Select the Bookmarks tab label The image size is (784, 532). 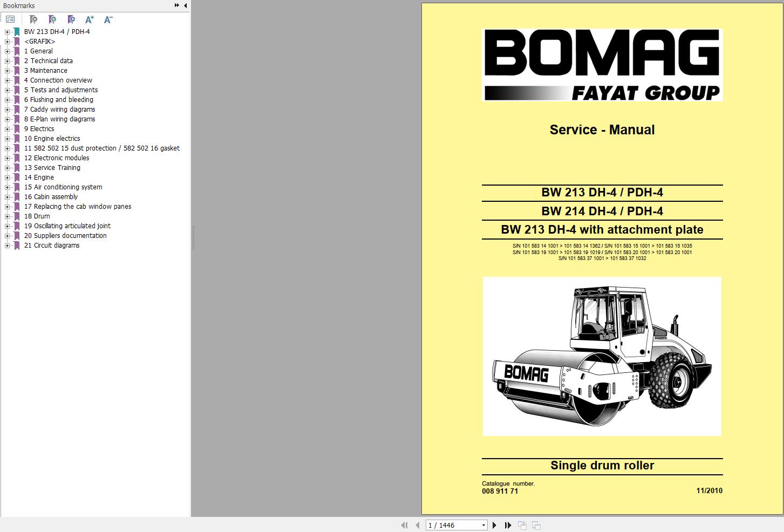(x=18, y=5)
